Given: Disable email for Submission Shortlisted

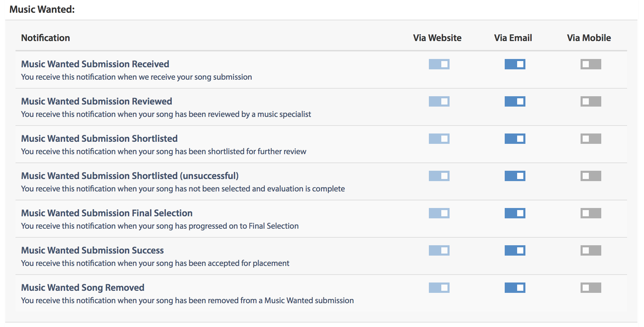Looking at the screenshot, I should pyautogui.click(x=515, y=139).
